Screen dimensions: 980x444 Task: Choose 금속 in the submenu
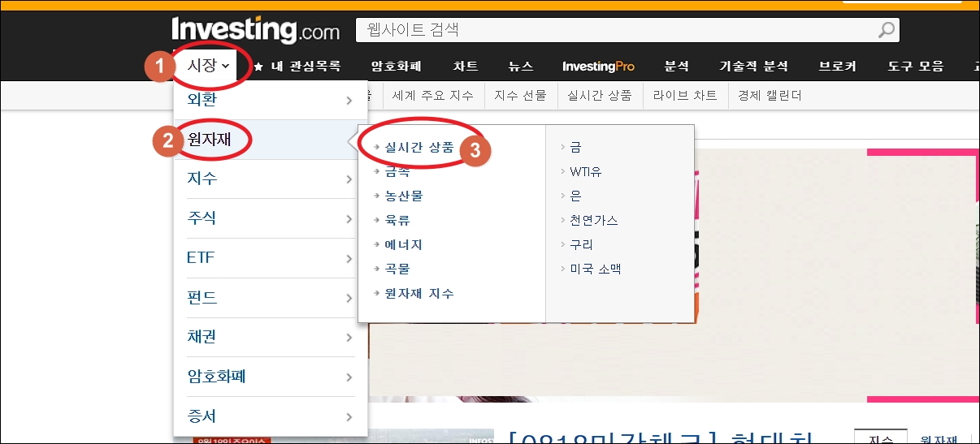pos(397,171)
